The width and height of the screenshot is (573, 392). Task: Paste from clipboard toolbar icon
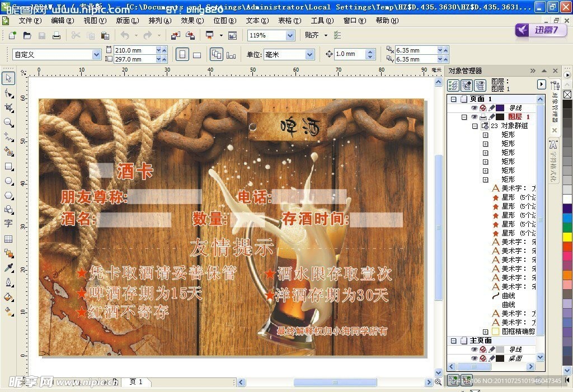pos(105,35)
